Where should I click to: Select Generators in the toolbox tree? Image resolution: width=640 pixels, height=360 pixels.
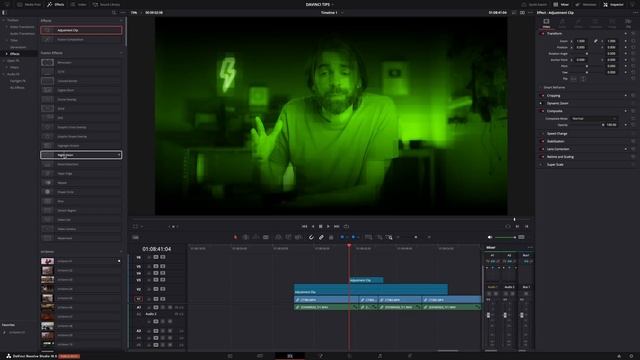point(18,47)
